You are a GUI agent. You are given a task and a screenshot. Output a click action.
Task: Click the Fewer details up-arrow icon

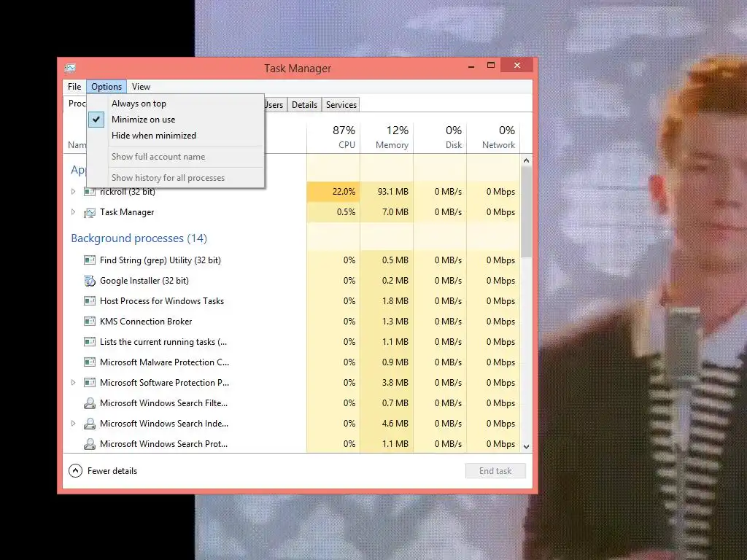[75, 471]
